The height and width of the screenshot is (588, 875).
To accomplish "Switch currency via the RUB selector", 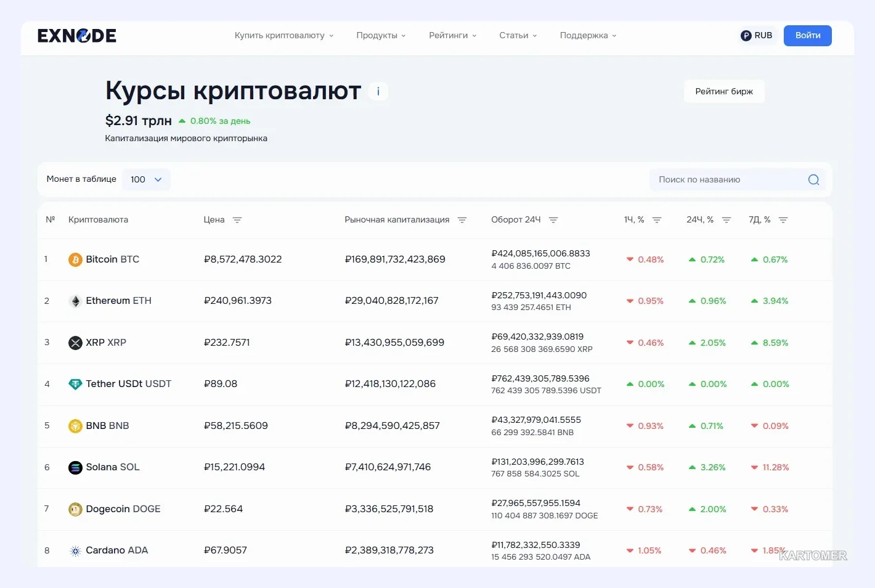I will (x=757, y=36).
